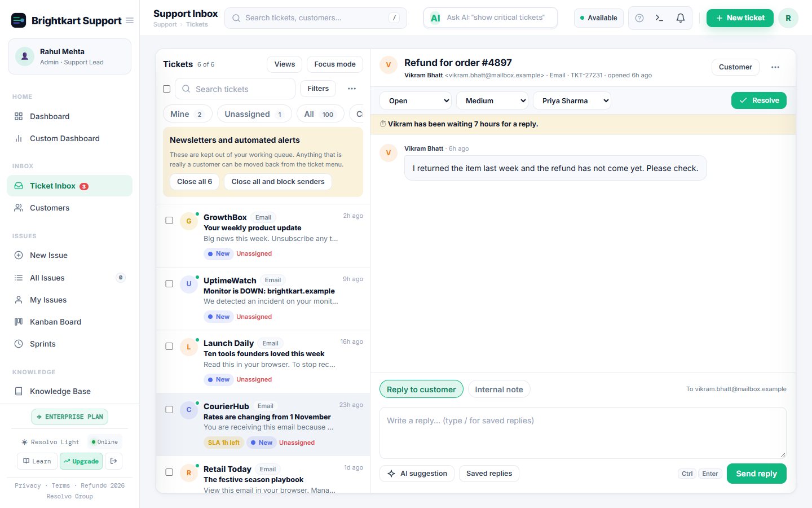Open Ticket Inbox in sidebar
812x508 pixels.
click(69, 186)
